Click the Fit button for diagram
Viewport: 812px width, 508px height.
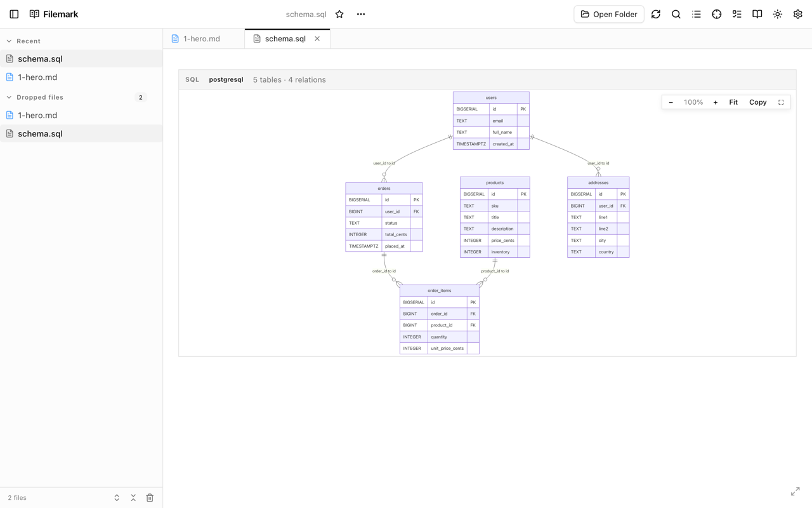pos(733,102)
